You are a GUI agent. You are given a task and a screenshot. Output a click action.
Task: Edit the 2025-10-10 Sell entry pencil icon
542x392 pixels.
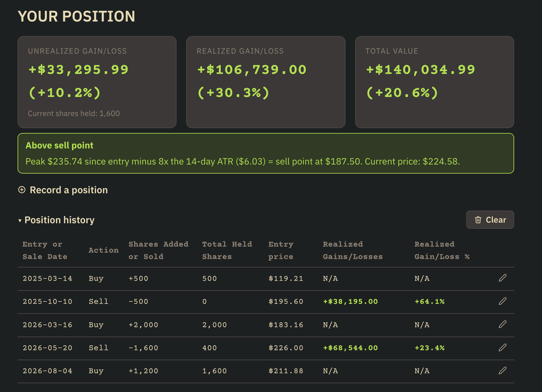[502, 301]
